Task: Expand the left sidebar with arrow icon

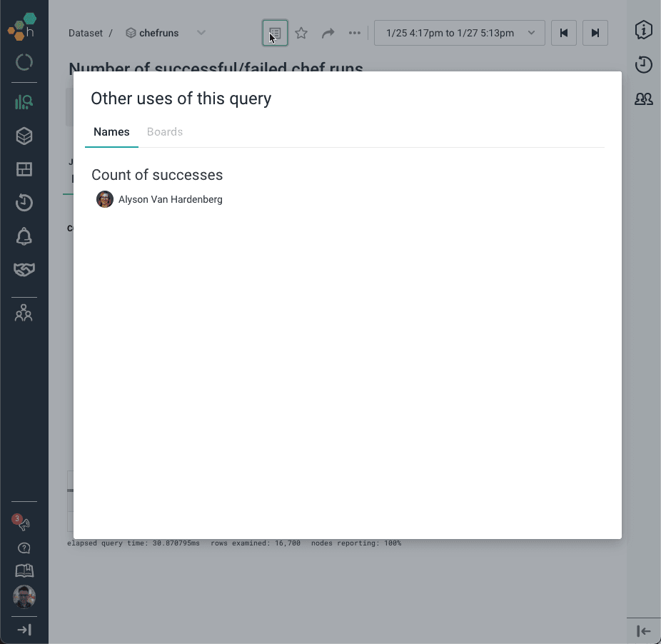Action: [x=24, y=630]
